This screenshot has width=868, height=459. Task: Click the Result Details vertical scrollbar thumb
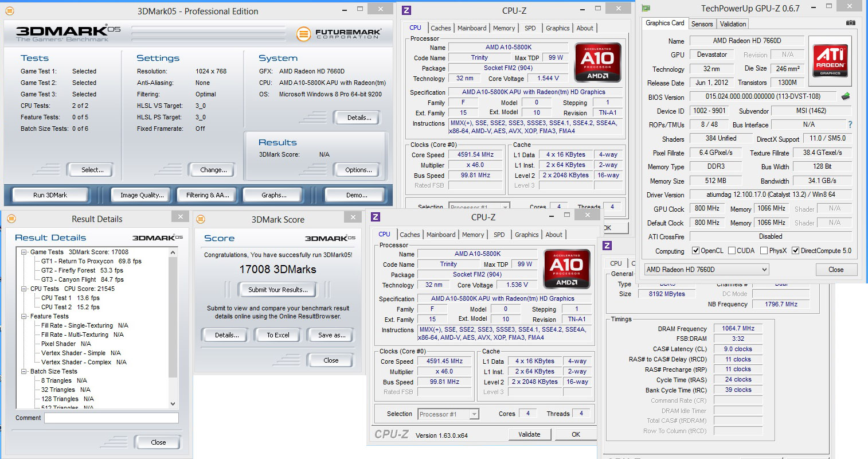173,317
